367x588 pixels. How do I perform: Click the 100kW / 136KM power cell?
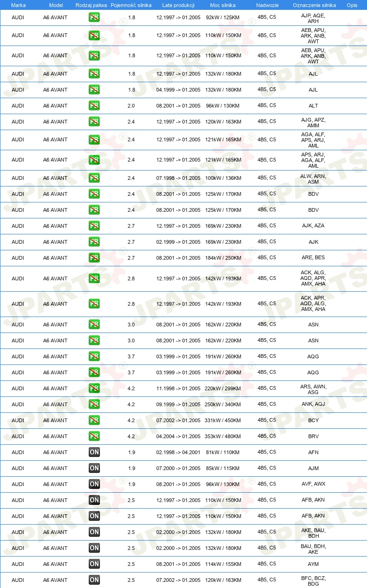[222, 178]
